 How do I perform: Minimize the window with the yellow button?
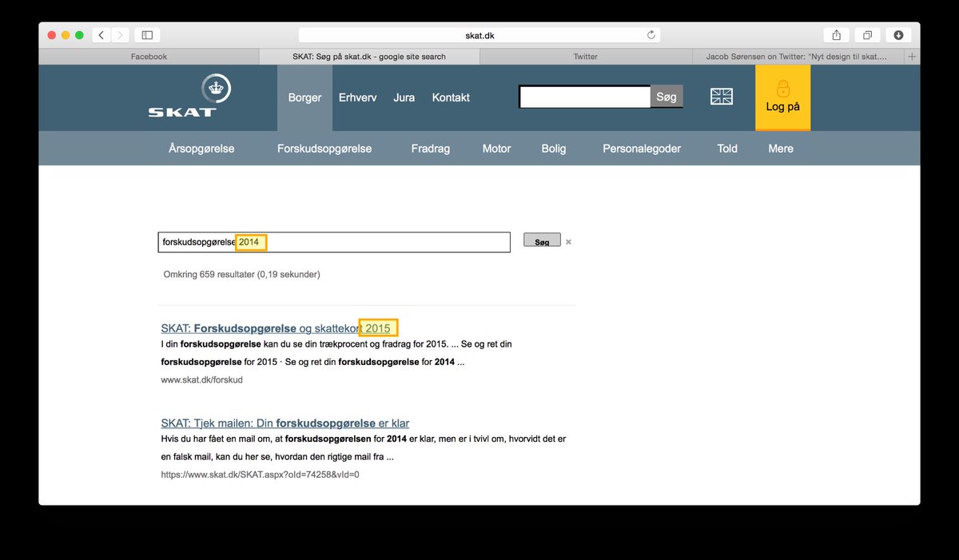(x=66, y=35)
